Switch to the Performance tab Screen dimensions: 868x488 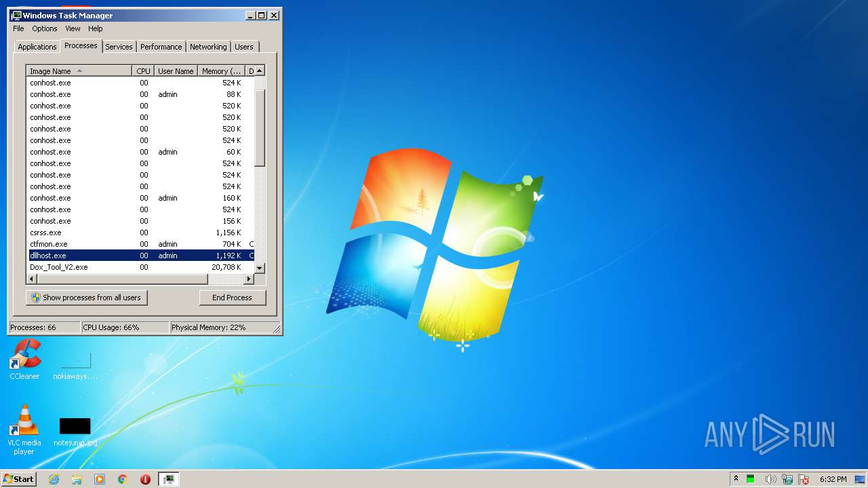(x=161, y=47)
